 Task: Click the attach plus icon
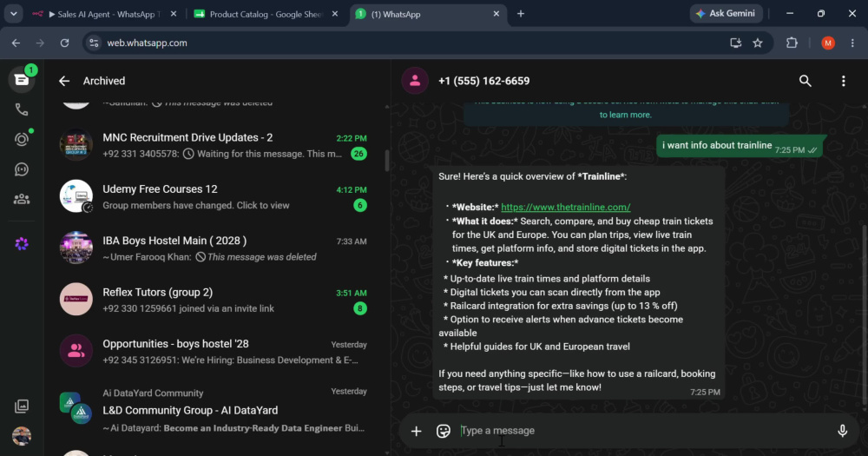click(x=416, y=431)
